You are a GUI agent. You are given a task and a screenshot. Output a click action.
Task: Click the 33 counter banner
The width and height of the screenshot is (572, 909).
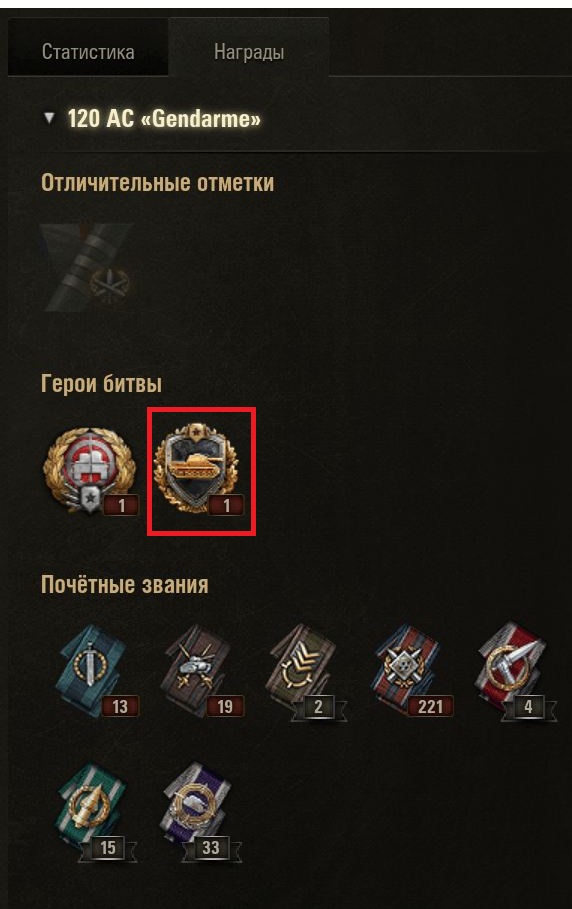[211, 848]
